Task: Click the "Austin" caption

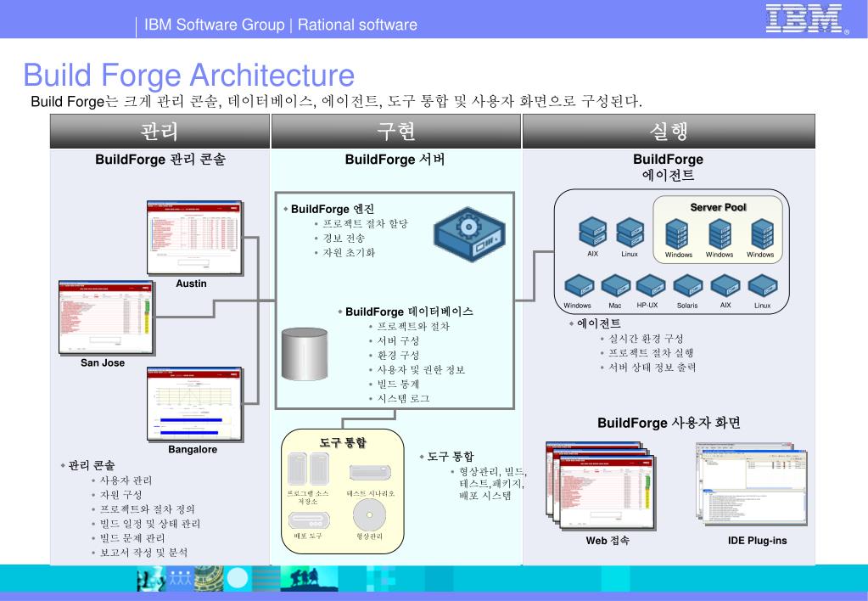Action: (191, 284)
